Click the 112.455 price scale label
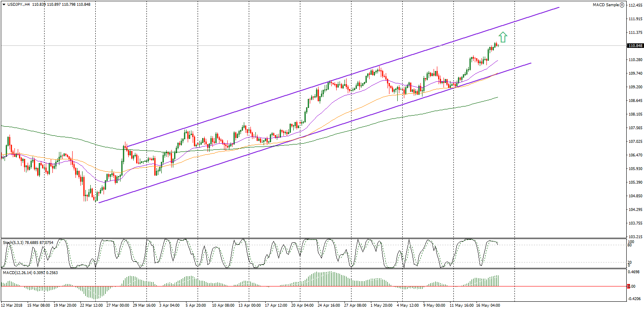 coord(635,5)
